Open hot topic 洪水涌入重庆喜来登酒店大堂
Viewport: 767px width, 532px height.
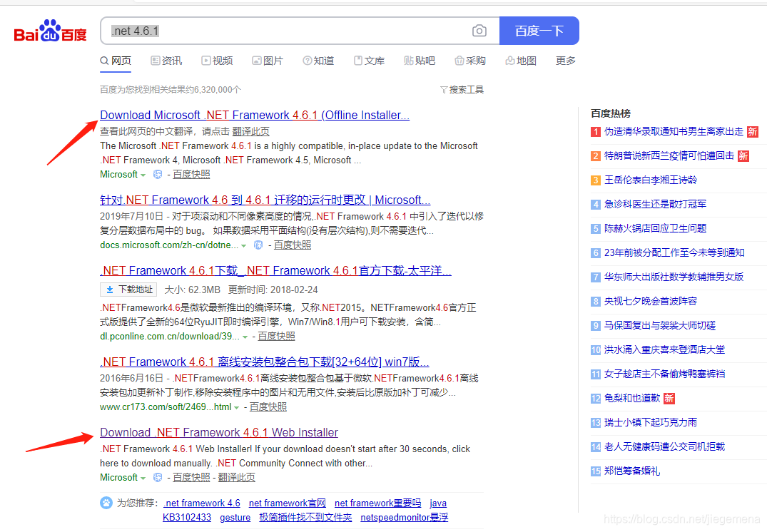(x=664, y=349)
